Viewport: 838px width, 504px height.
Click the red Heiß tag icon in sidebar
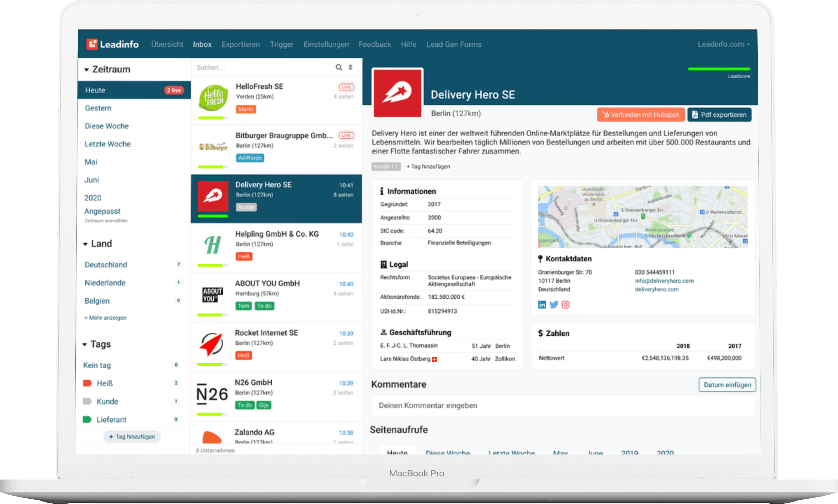[x=87, y=383]
